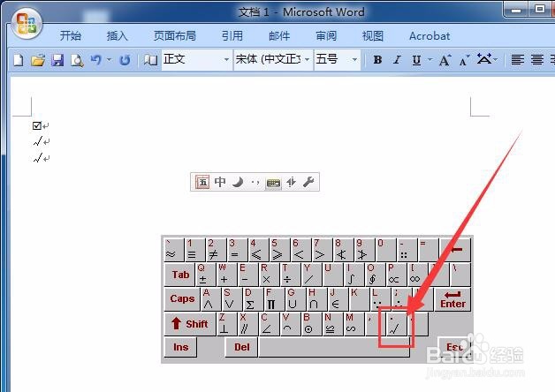Toggle 中 Chinese/English input mode
Image resolution: width=555 pixels, height=392 pixels.
220,182
